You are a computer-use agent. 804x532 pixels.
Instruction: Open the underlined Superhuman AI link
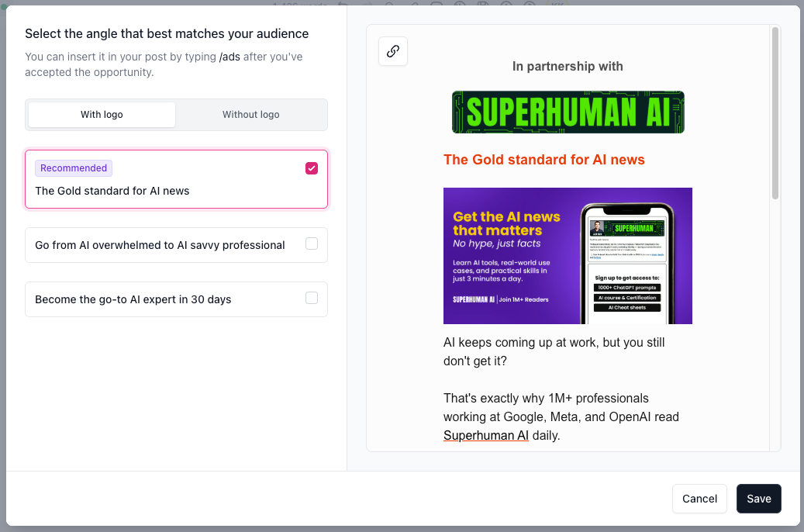[485, 436]
